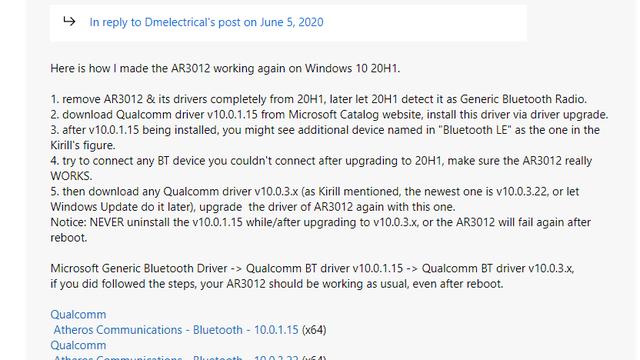Click step 1 about removing AR3012 drivers
Screen dimensions: 640x360
[318, 99]
